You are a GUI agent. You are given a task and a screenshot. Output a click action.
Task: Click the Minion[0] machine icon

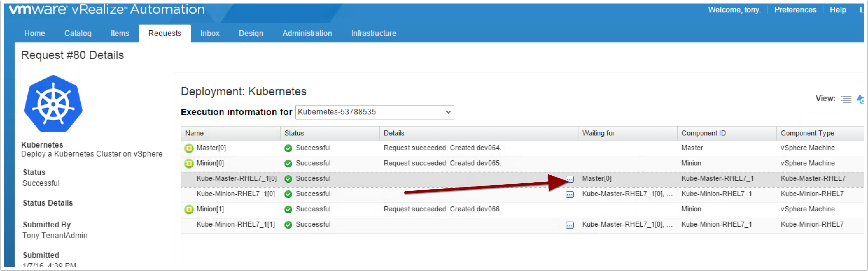189,164
